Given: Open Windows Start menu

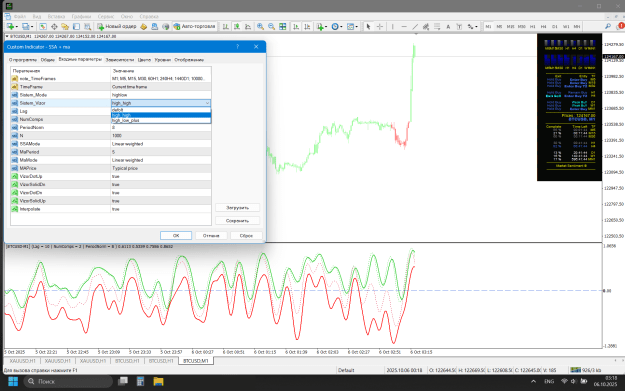Looking at the screenshot, I should (13, 381).
